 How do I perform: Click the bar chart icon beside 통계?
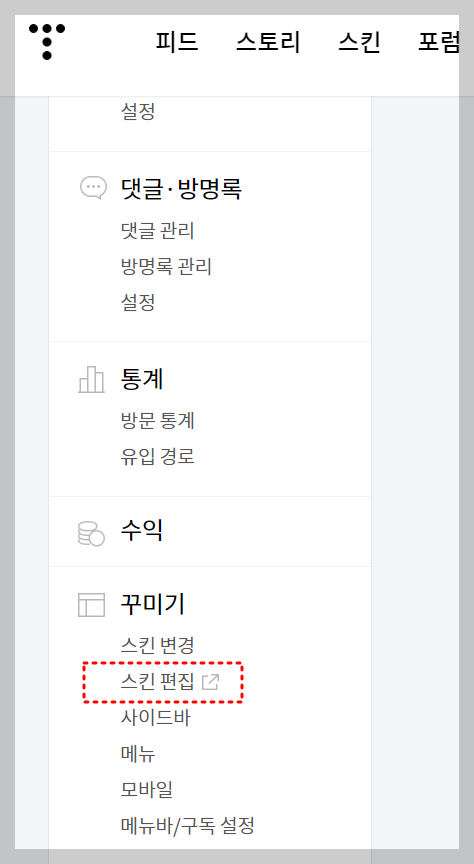[x=91, y=379]
